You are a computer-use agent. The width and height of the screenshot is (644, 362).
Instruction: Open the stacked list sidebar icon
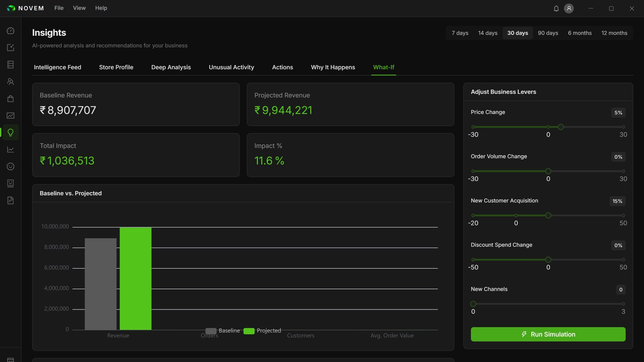[x=10, y=64]
